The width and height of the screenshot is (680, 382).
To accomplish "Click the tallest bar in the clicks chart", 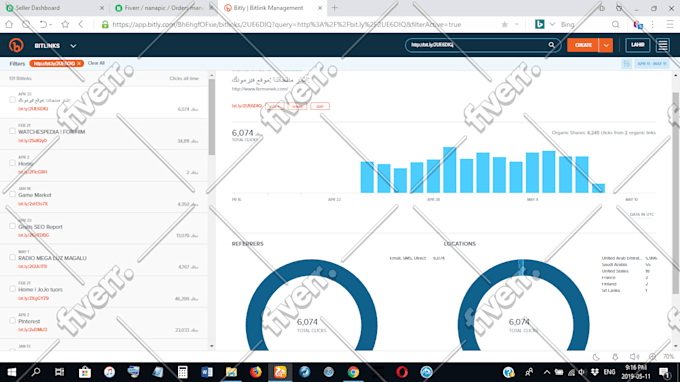I will 449,170.
